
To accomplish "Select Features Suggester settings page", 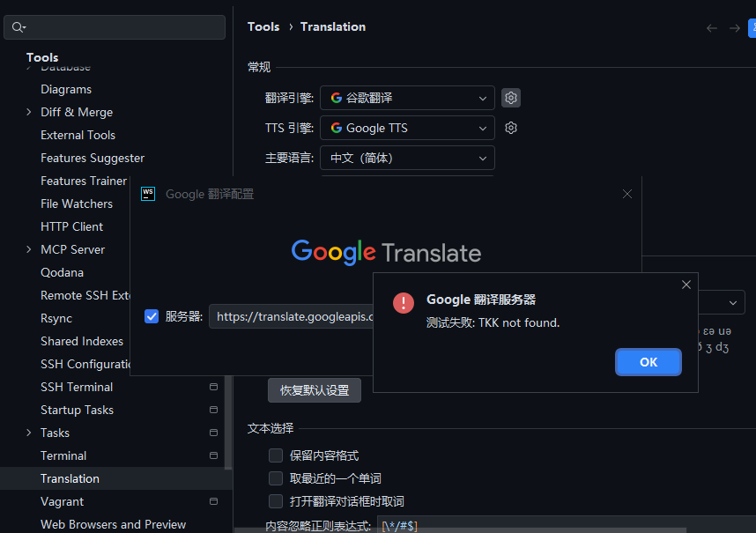I will [93, 158].
